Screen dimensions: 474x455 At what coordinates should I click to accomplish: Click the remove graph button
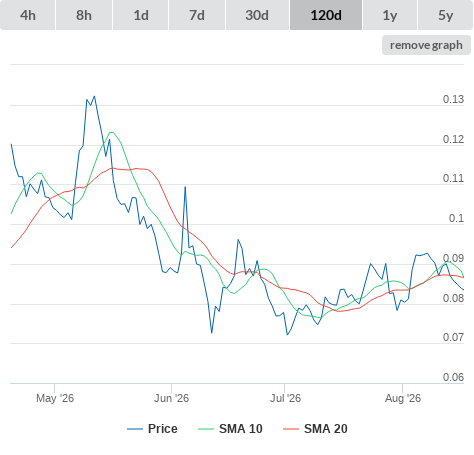coord(426,45)
